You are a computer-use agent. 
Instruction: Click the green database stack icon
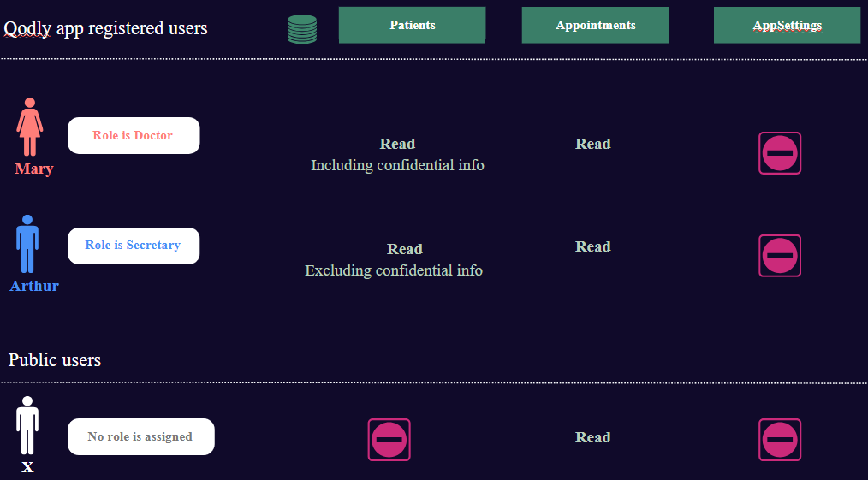[x=302, y=29]
